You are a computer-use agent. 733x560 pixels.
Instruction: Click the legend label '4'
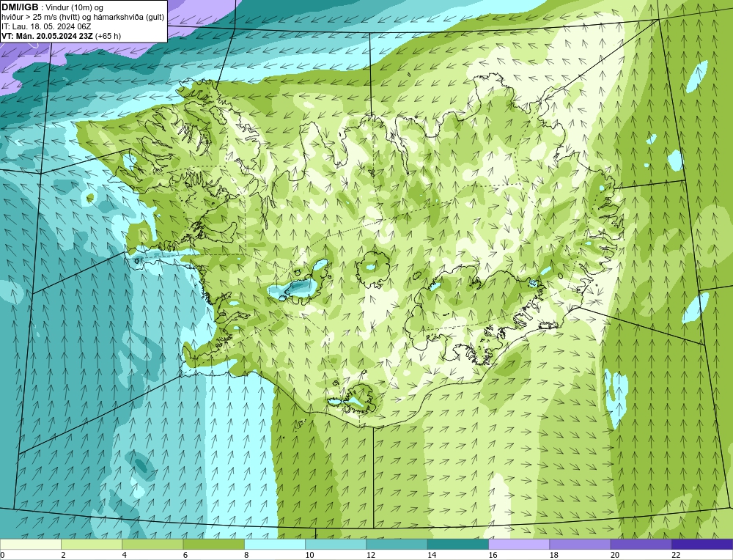[x=125, y=555]
